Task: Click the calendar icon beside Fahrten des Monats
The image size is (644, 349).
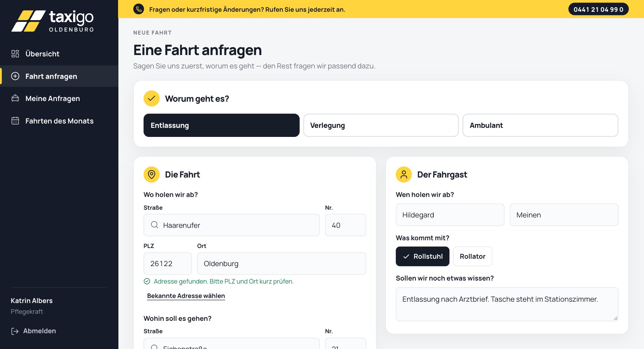Action: pos(15,121)
